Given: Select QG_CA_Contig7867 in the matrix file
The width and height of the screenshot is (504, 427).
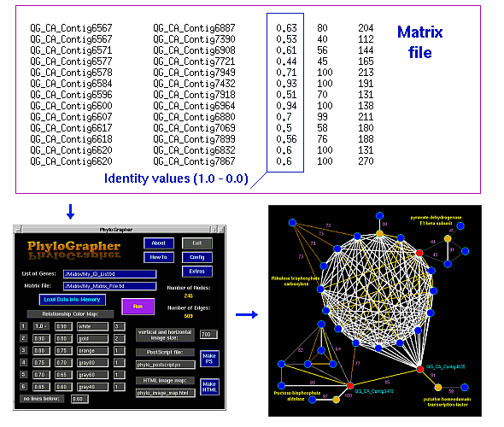Looking at the screenshot, I should tap(194, 161).
